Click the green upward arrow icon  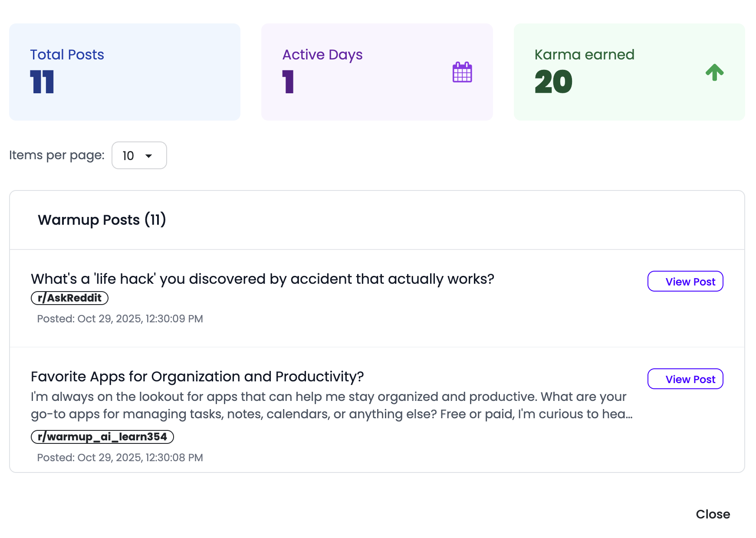point(714,72)
